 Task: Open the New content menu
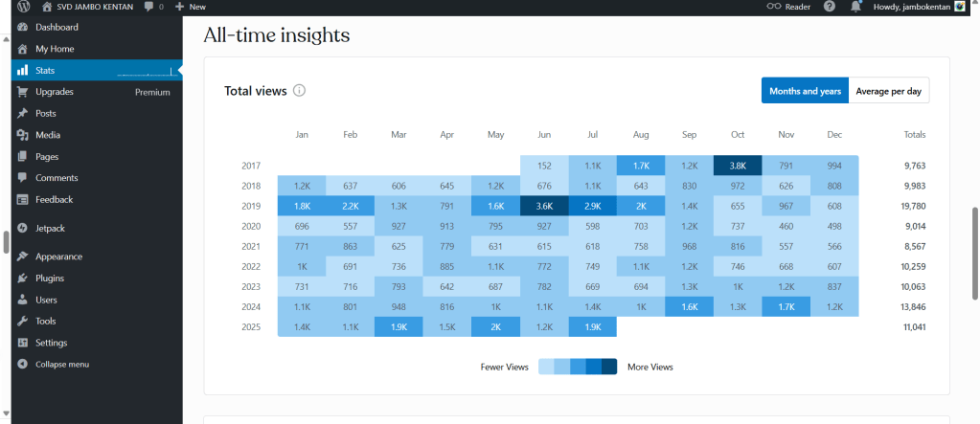[191, 7]
